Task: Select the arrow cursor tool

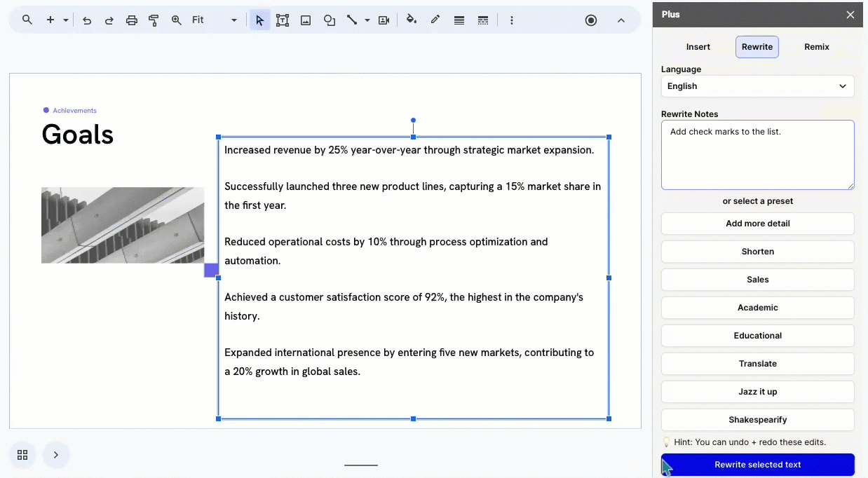Action: pos(260,20)
